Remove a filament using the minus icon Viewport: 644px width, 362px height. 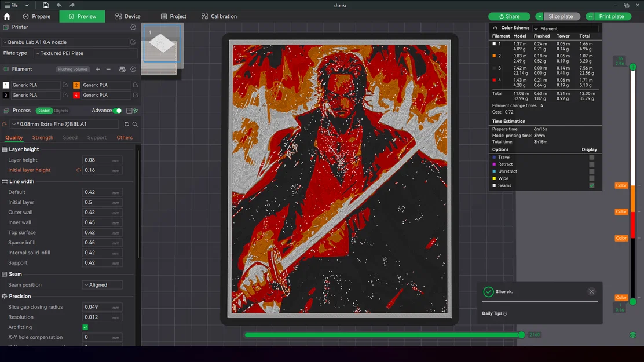(108, 69)
